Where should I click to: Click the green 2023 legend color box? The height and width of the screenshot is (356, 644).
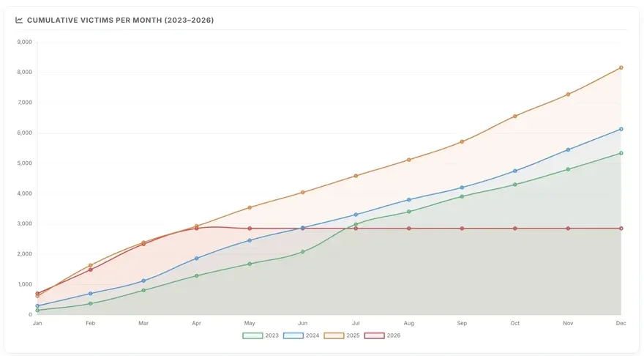pyautogui.click(x=252, y=335)
